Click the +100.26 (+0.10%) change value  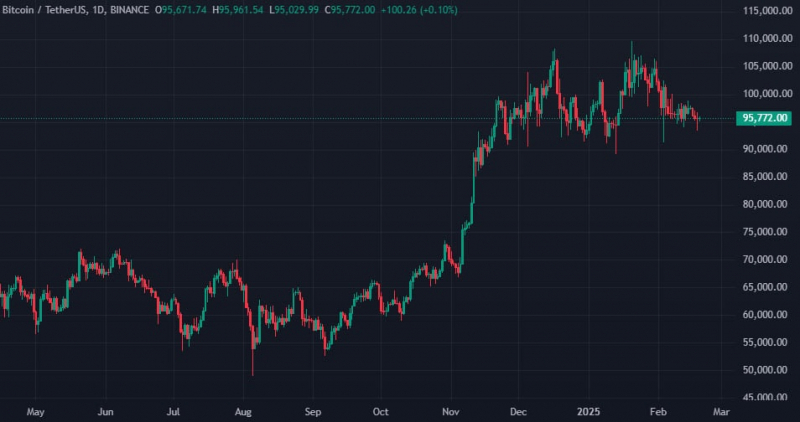tap(419, 10)
